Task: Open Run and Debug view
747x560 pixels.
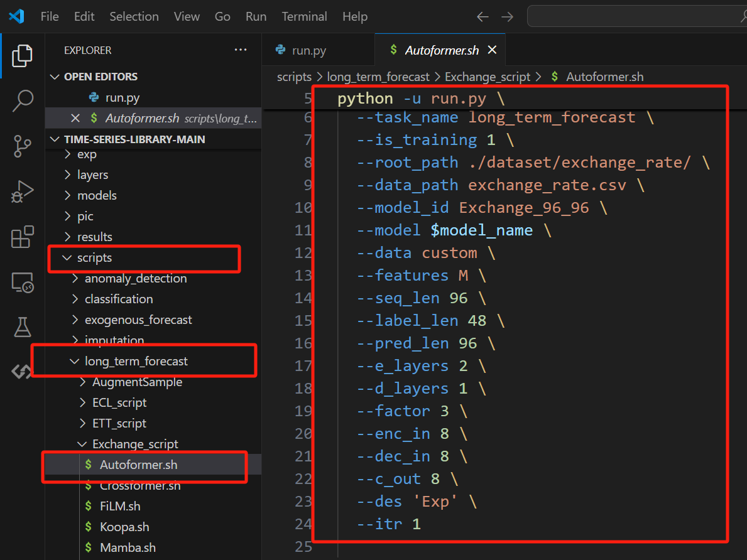Action: (22, 191)
